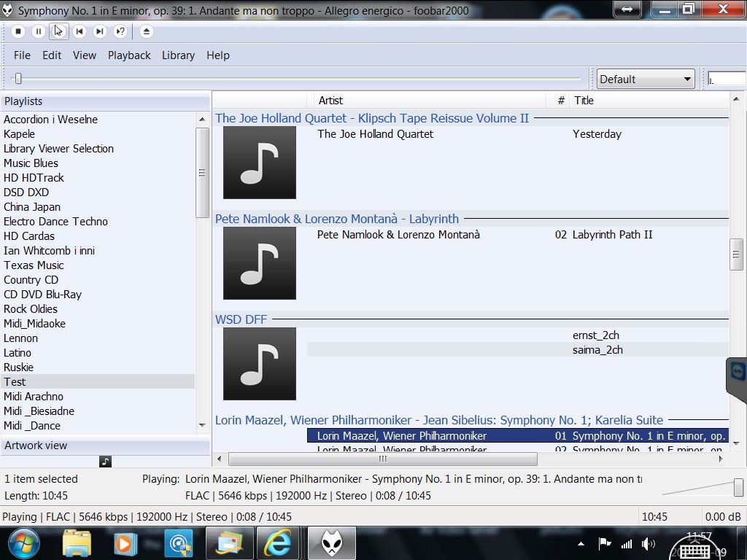The width and height of the screenshot is (747, 560).
Task: Click the Open/eject toolbar icon
Action: coord(146,31)
